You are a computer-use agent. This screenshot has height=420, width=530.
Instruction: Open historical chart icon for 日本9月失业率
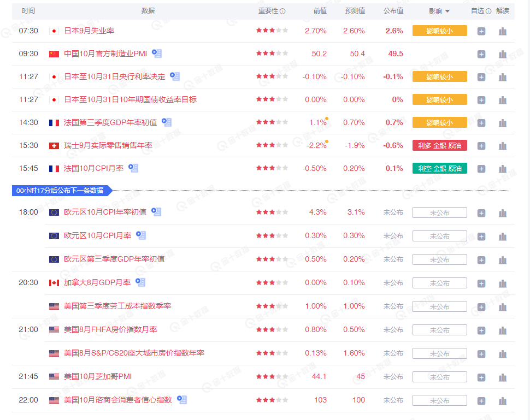(x=503, y=31)
